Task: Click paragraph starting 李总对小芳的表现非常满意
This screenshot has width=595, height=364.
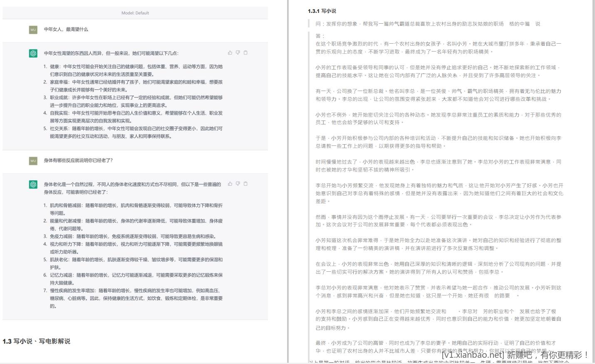Action: [x=438, y=291]
